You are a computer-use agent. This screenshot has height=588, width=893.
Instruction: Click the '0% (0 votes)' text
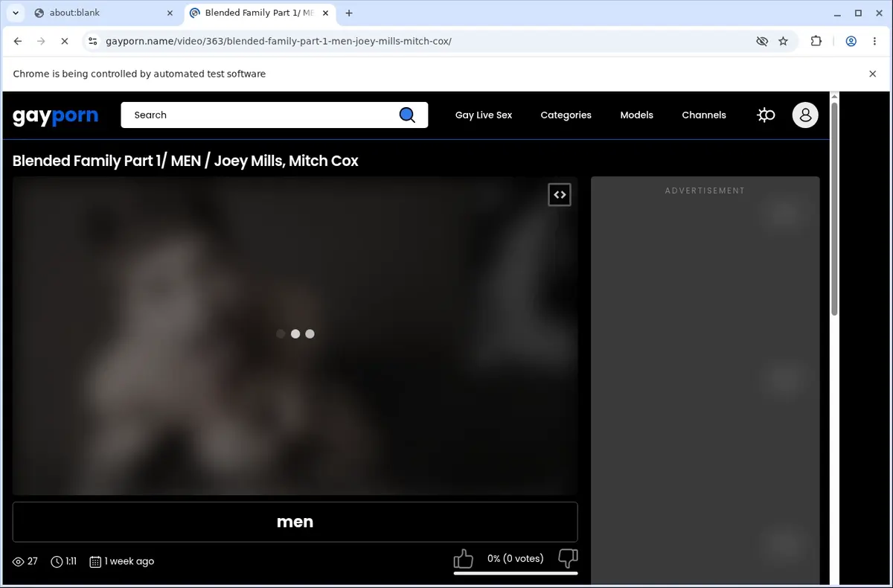[516, 558]
